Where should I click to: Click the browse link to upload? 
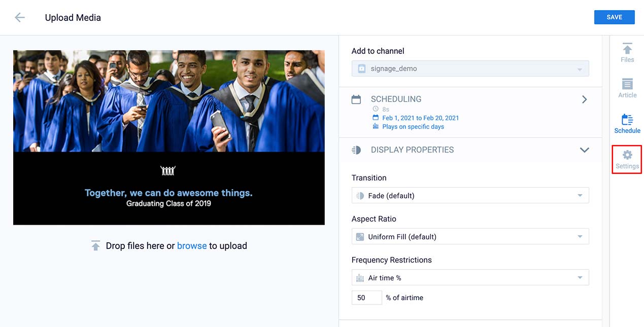coord(191,246)
